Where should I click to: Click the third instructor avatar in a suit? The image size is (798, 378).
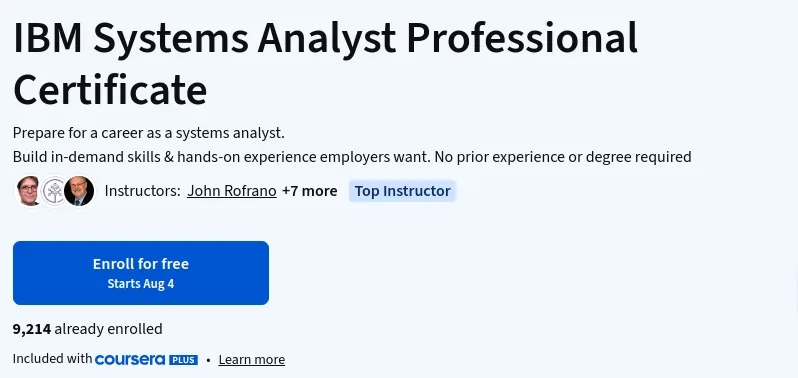click(79, 191)
